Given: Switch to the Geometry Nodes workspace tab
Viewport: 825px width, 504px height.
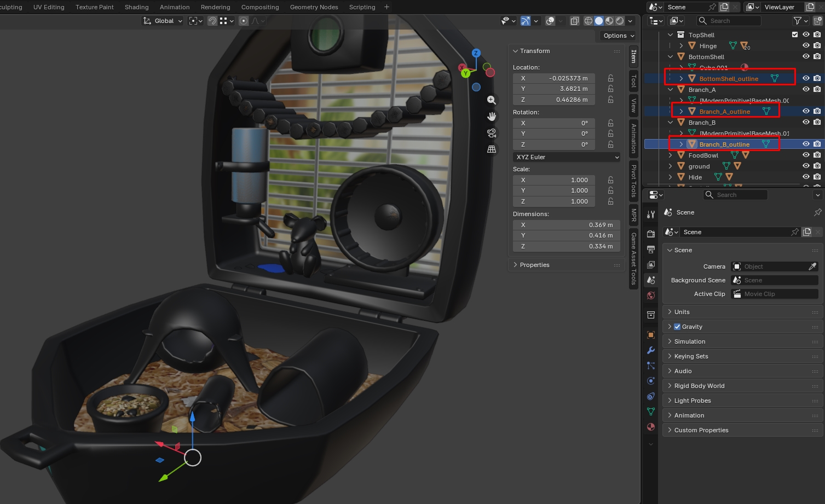Looking at the screenshot, I should [x=314, y=7].
